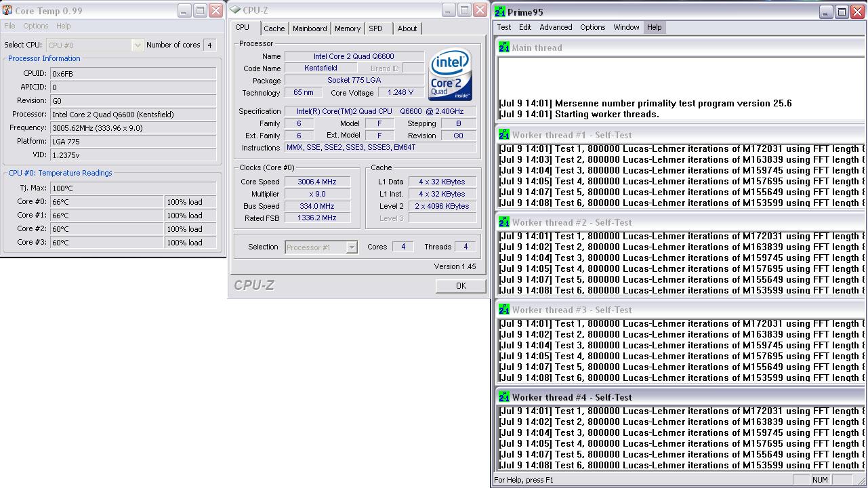Open Core Temp Options menu
The image size is (868, 488).
(x=36, y=26)
